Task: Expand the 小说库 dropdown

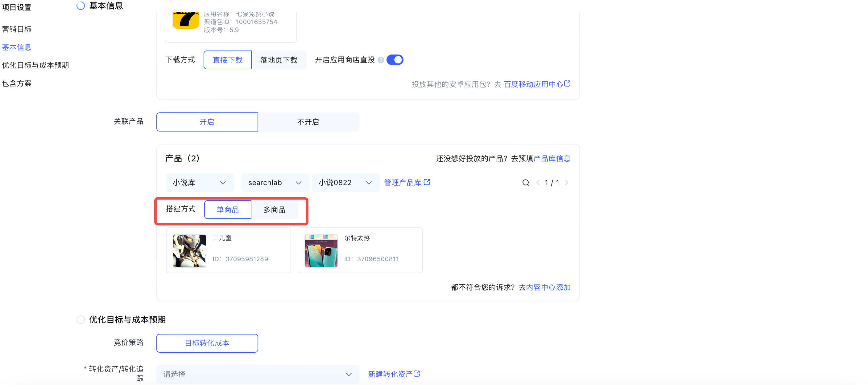Action: coord(200,182)
